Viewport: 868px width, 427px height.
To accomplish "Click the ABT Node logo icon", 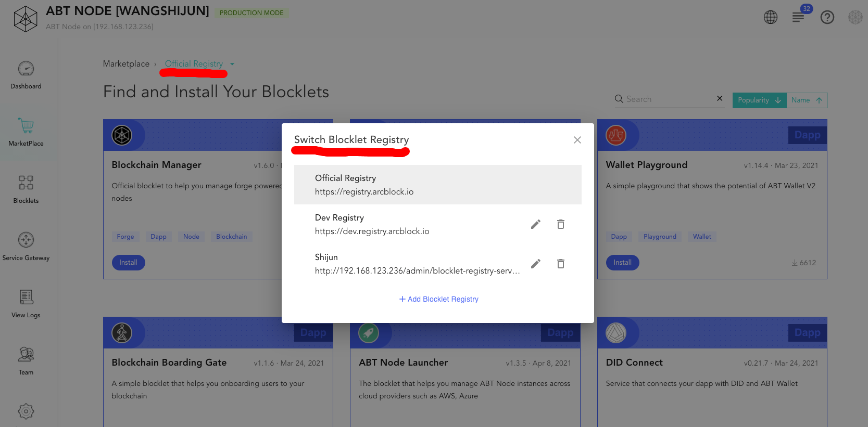I will coord(25,19).
